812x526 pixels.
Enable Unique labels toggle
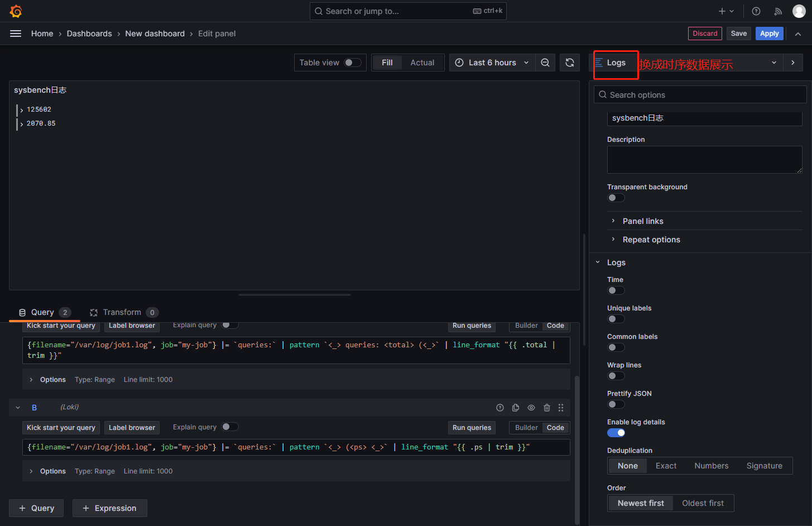point(616,319)
